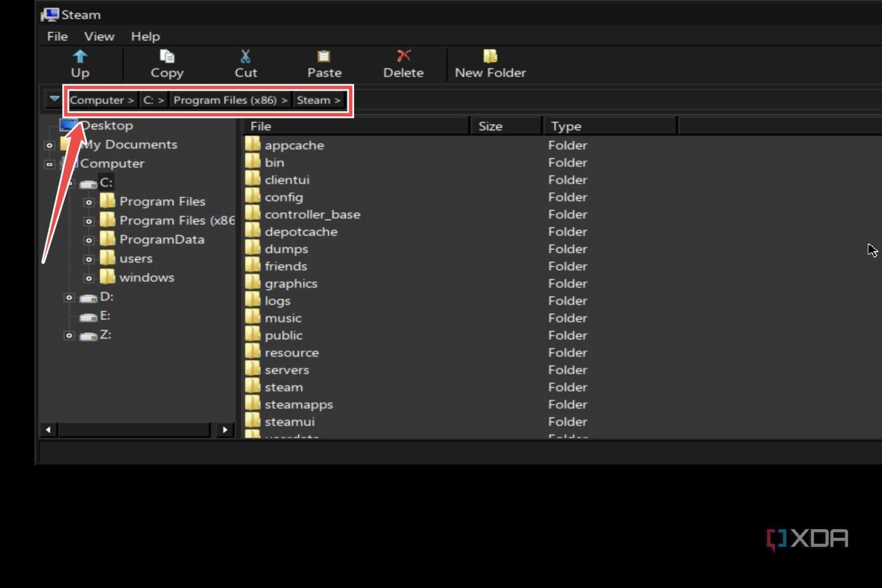Expand the Program Files (x86) tree node
882x588 pixels.
pos(89,221)
